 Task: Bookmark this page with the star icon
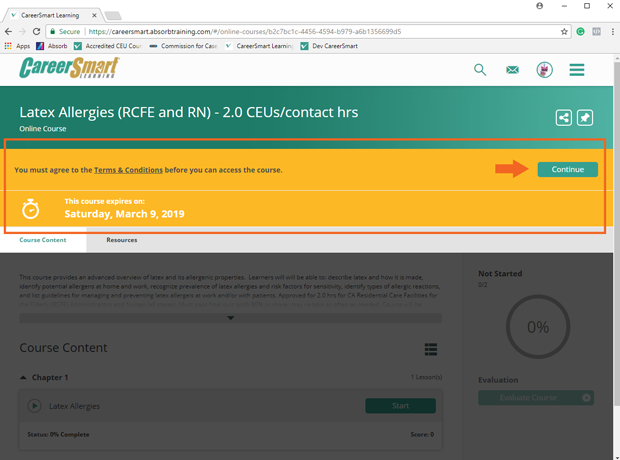[x=564, y=32]
